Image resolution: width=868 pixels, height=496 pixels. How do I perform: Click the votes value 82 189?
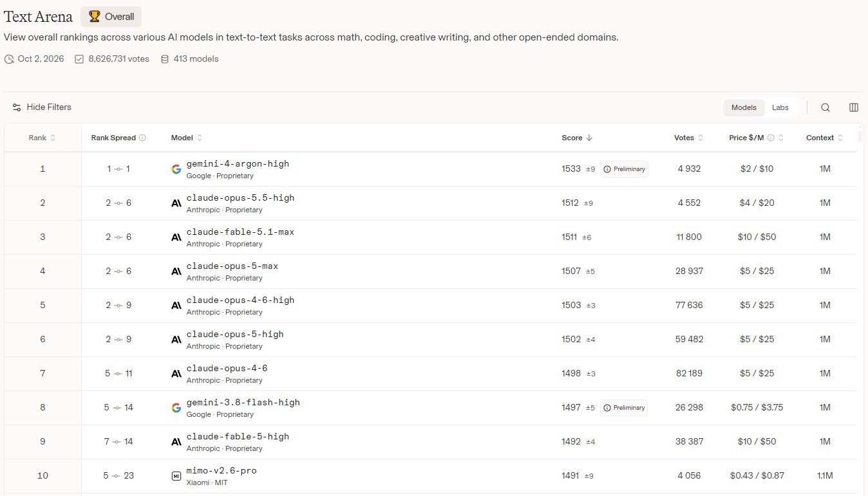[689, 374]
